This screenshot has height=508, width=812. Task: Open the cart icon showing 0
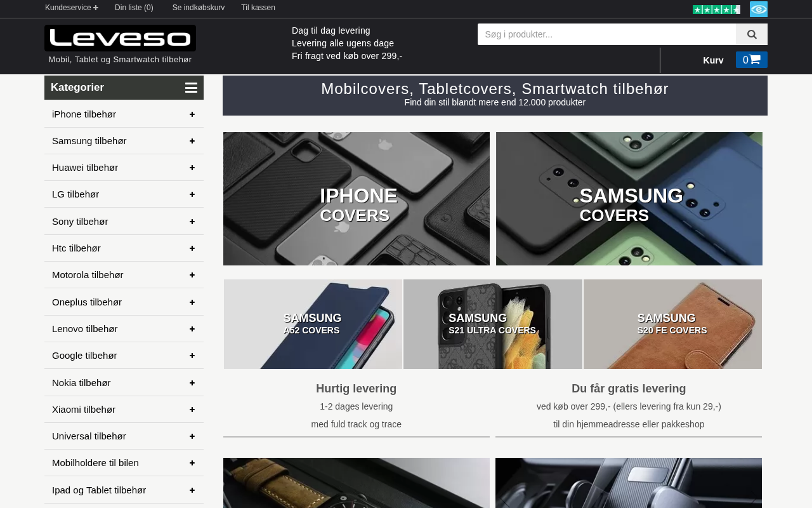click(x=752, y=60)
